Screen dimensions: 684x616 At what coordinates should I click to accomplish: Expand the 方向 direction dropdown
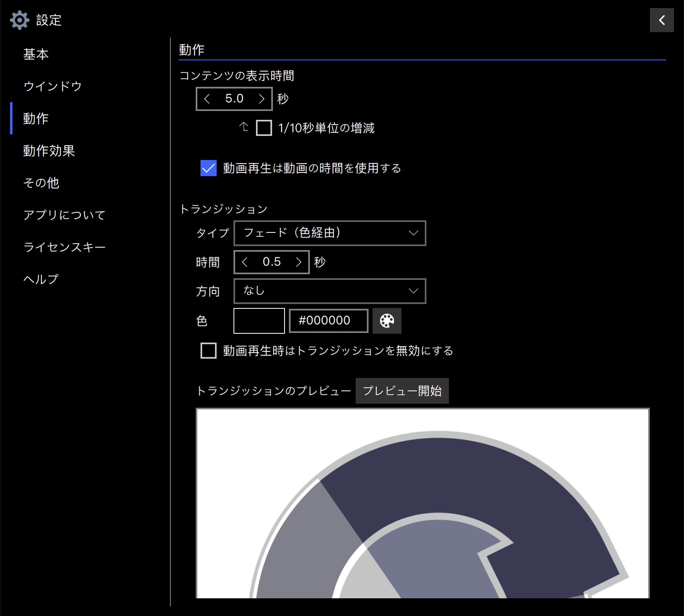[330, 291]
